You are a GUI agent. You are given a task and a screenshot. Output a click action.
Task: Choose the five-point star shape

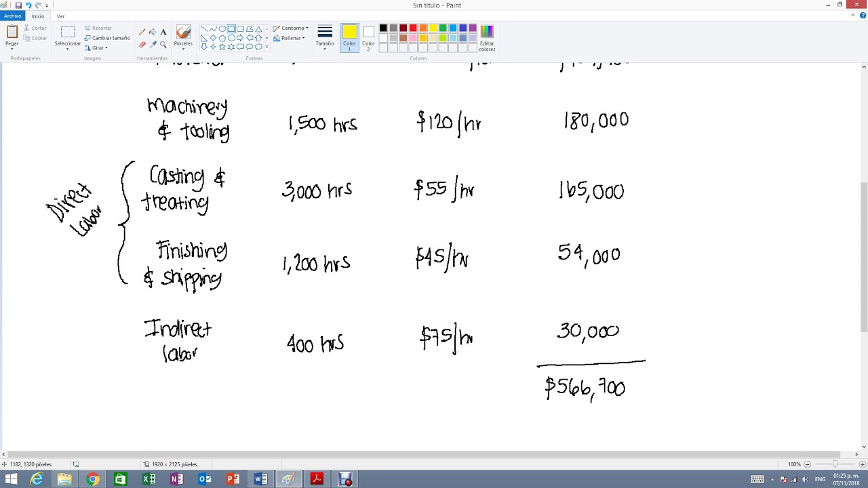coord(222,47)
